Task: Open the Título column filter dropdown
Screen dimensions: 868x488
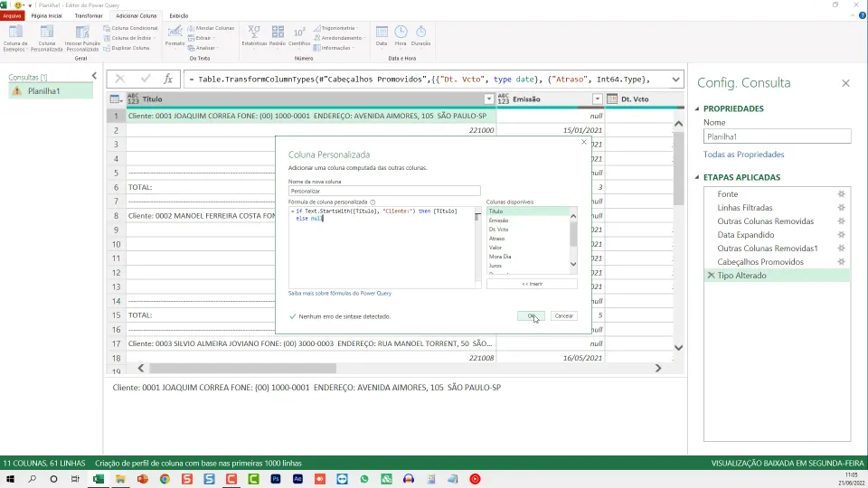Action: click(489, 99)
